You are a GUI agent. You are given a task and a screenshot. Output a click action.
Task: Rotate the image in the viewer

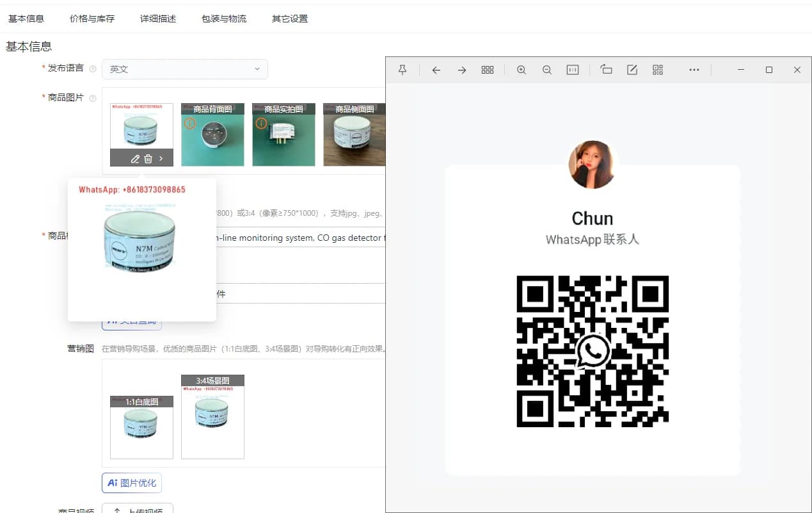click(x=607, y=70)
